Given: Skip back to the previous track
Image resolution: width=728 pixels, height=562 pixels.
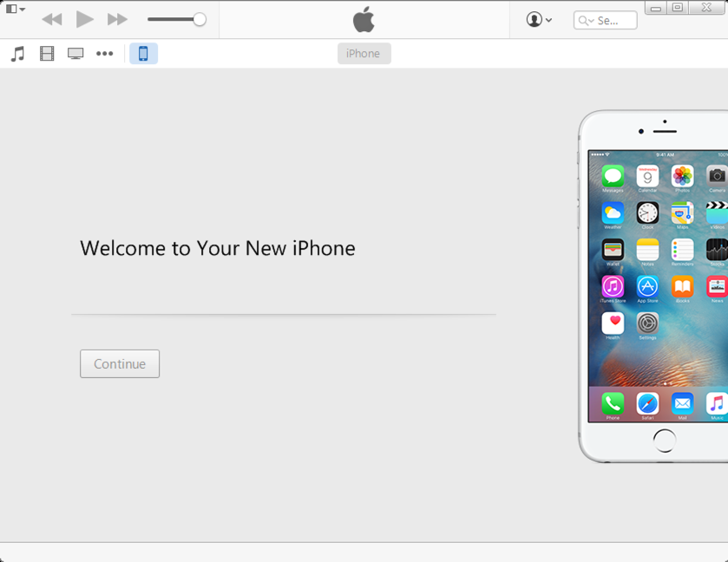Looking at the screenshot, I should click(51, 19).
